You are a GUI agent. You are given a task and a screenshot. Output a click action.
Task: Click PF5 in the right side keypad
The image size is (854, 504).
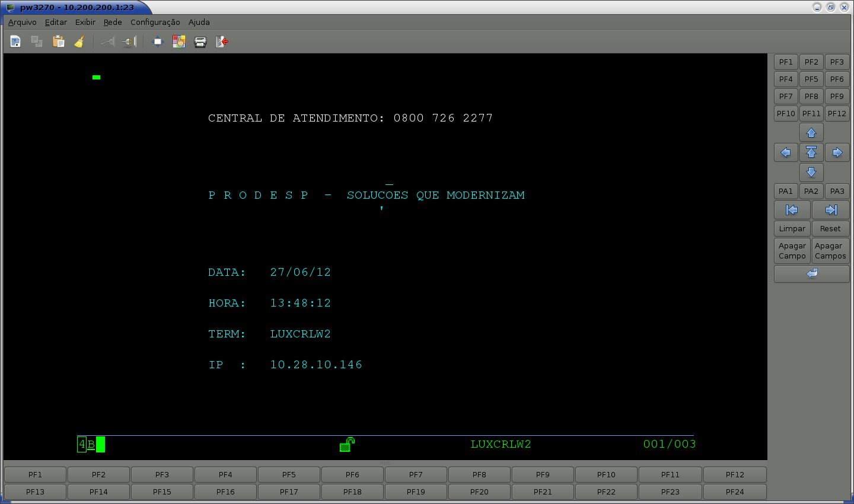click(811, 79)
